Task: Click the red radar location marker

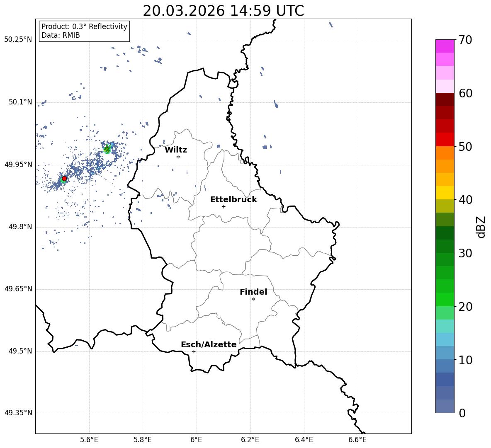Action: point(64,179)
